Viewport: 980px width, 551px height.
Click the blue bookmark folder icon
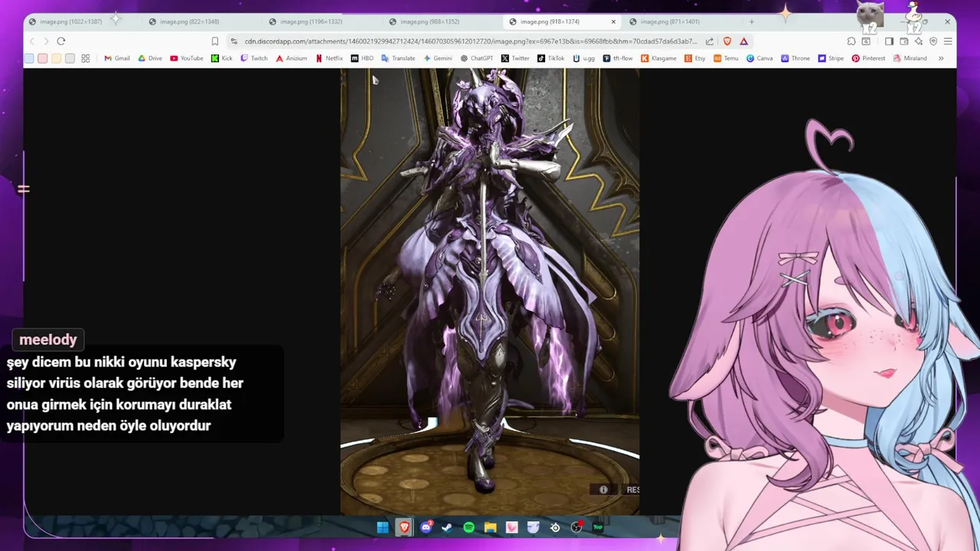(x=29, y=58)
